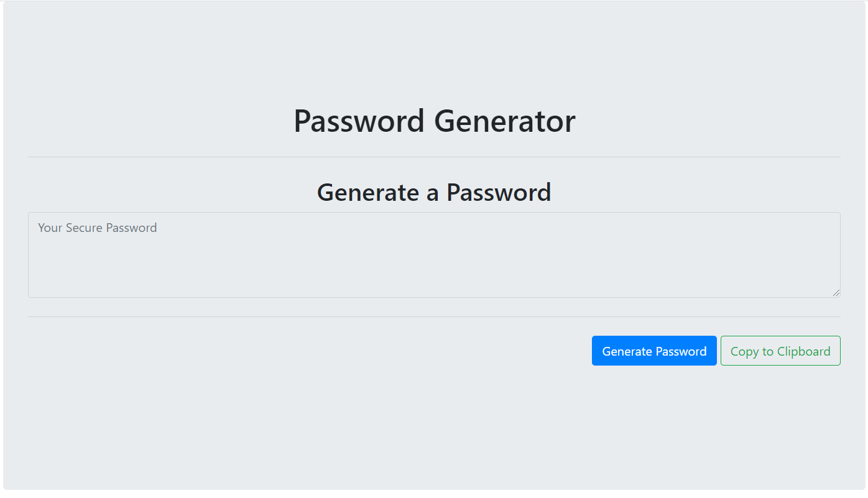Click the word Clipboard on the green button

[803, 351]
